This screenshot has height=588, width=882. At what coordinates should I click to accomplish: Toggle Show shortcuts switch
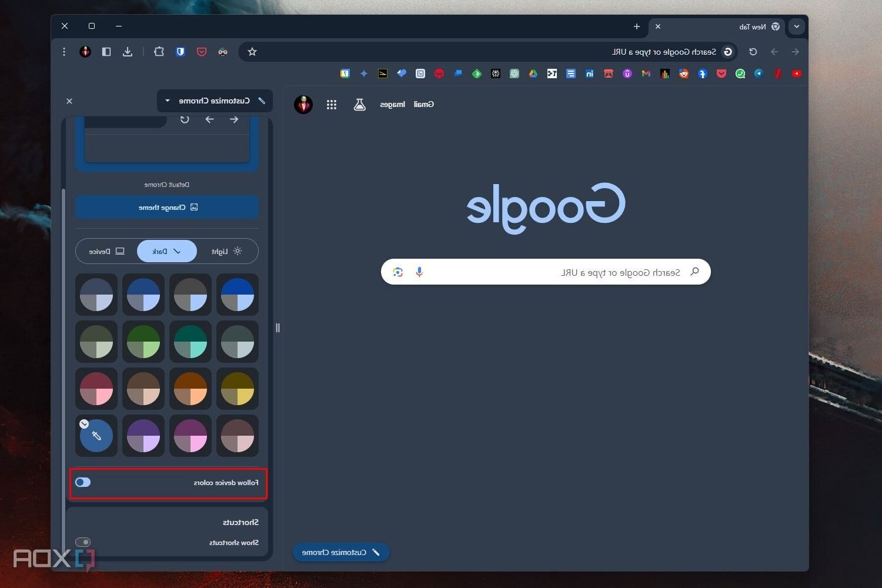tap(83, 542)
